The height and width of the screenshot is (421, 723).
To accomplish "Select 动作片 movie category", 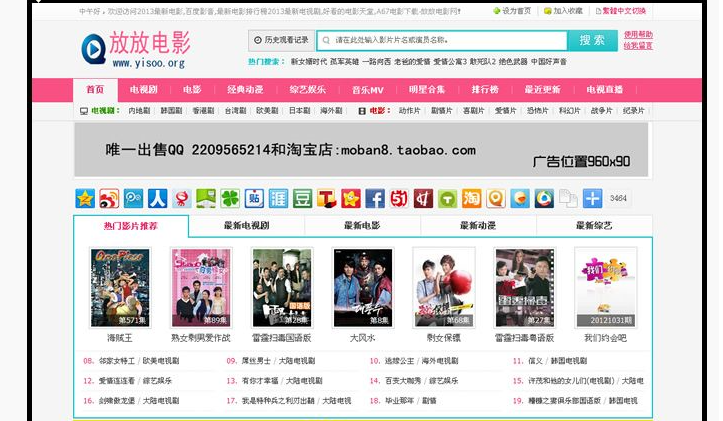I will [409, 111].
